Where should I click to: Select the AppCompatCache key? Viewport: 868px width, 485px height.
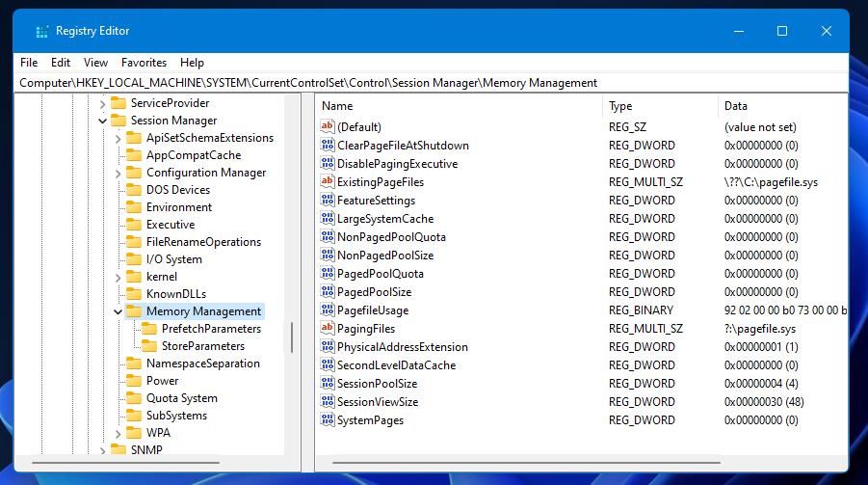[194, 155]
